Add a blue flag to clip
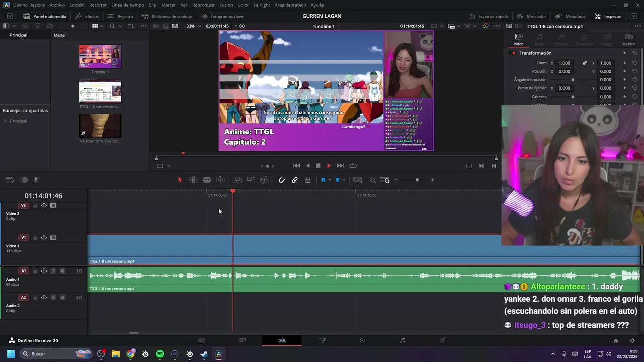 (x=323, y=180)
